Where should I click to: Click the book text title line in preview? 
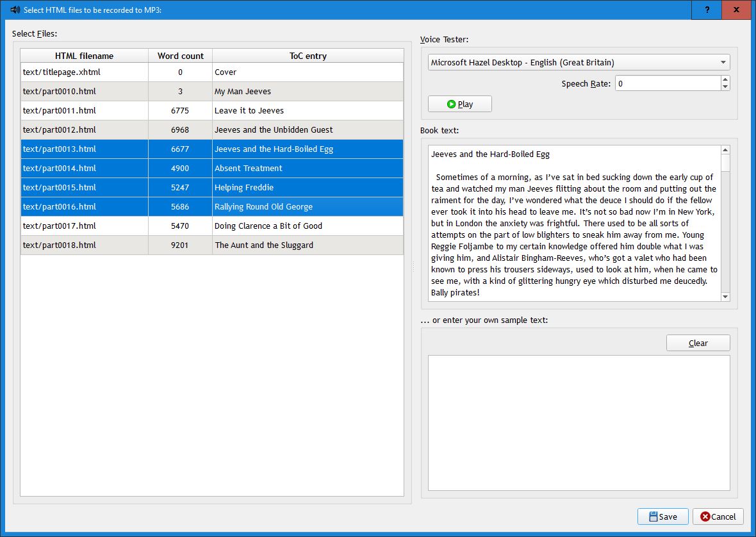[490, 154]
